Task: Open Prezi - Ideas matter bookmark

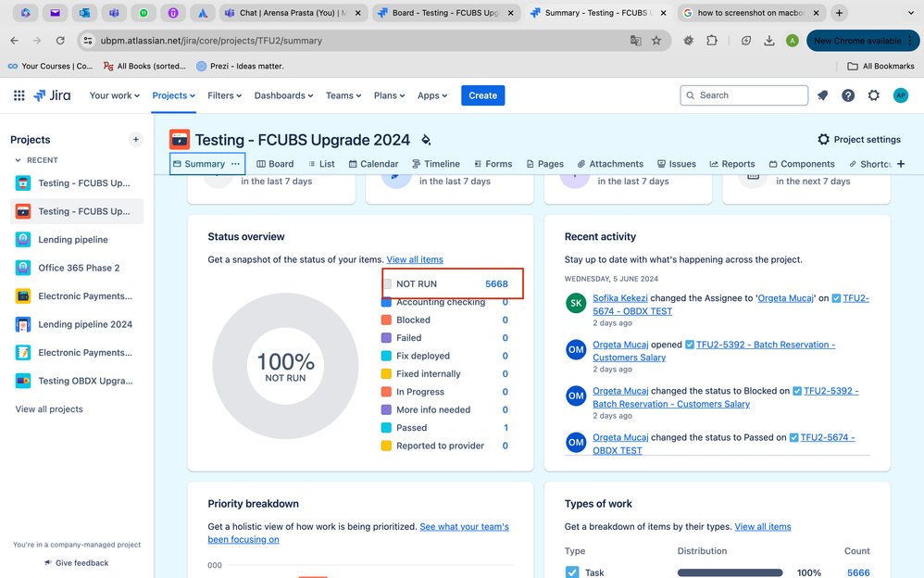Action: [240, 66]
